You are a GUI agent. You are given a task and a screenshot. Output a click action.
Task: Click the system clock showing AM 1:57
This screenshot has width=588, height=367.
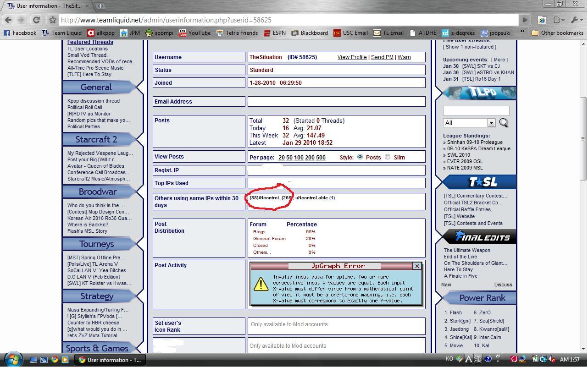coord(570,360)
